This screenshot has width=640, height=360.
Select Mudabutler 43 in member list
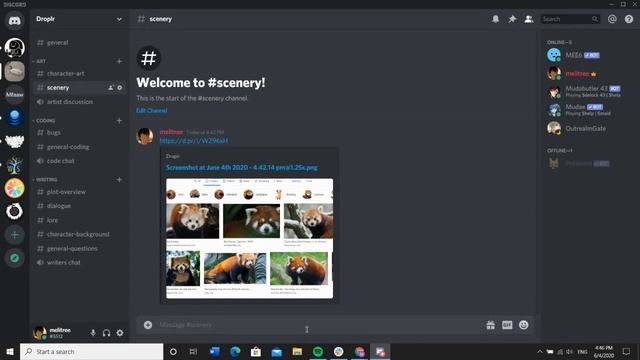[584, 91]
